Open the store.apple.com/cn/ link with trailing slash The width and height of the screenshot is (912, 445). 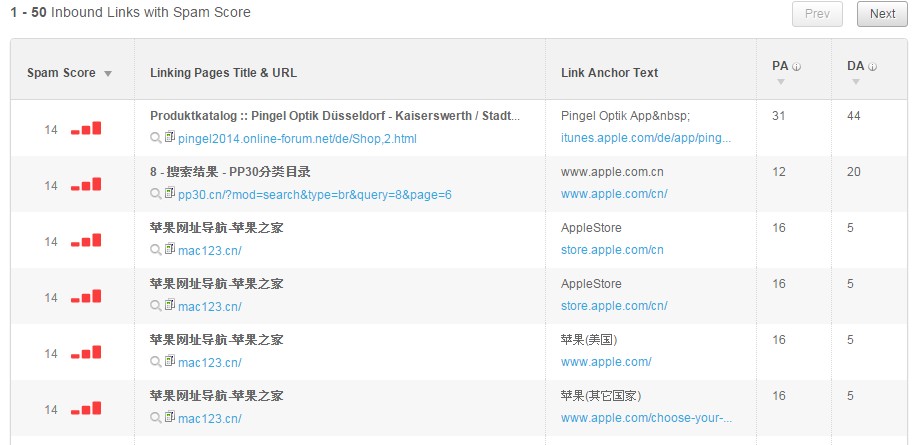click(614, 306)
